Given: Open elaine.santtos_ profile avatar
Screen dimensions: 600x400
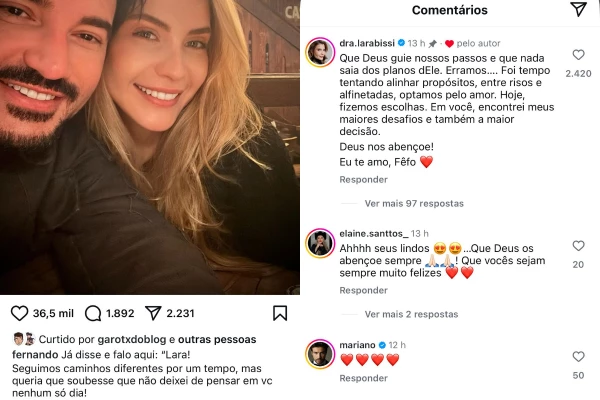Looking at the screenshot, I should pos(320,243).
